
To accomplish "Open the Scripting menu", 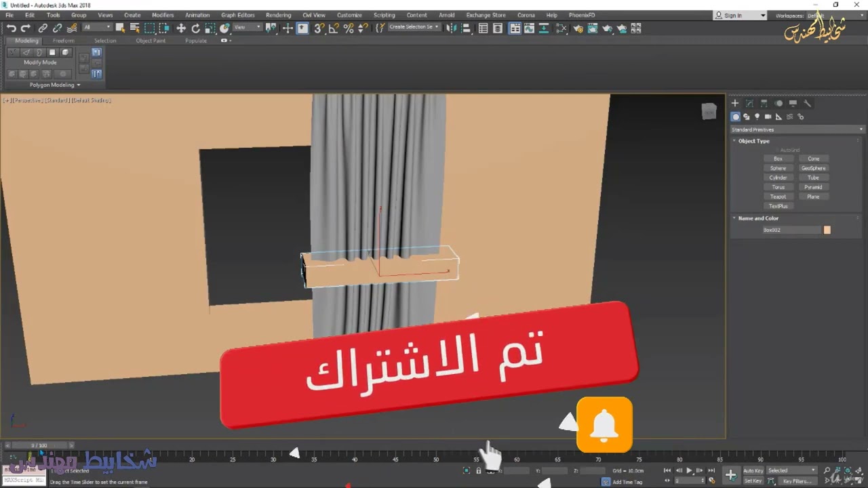I will coord(384,15).
